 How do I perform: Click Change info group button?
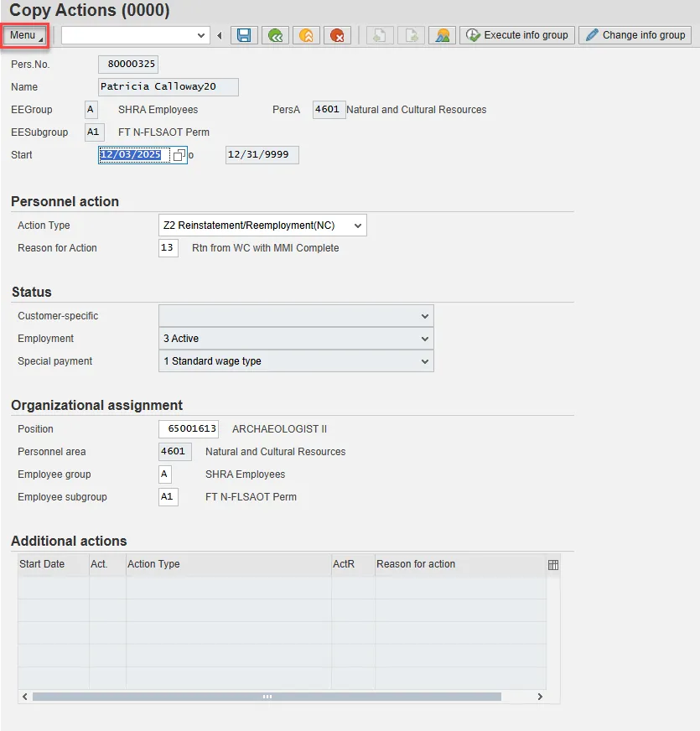pyautogui.click(x=635, y=35)
